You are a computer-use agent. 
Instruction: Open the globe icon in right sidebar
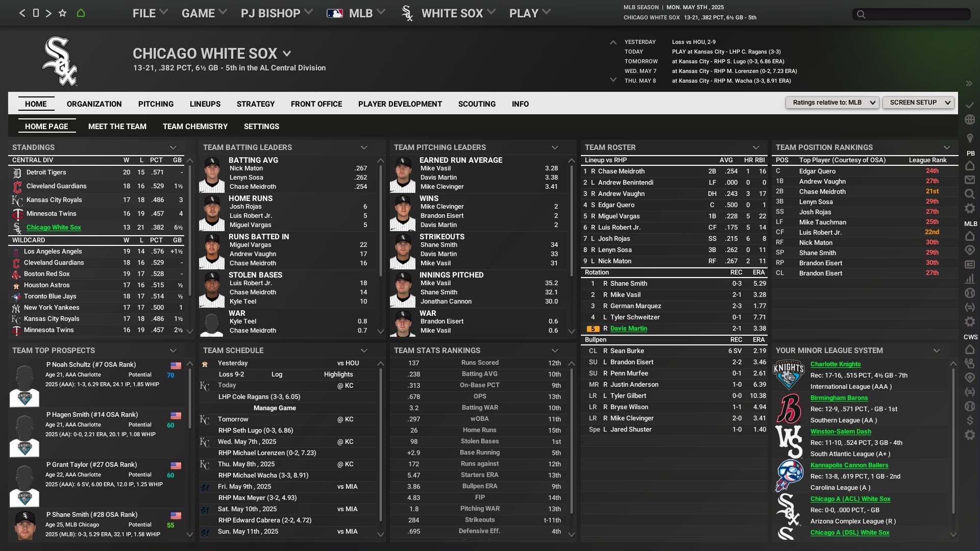pyautogui.click(x=970, y=120)
